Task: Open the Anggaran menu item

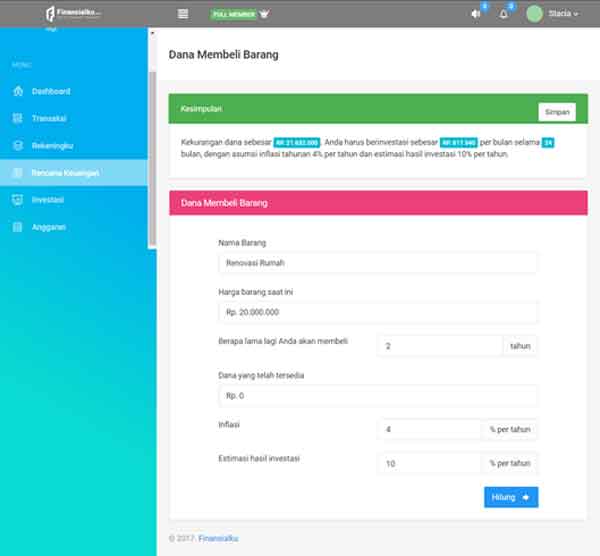Action: [x=48, y=227]
